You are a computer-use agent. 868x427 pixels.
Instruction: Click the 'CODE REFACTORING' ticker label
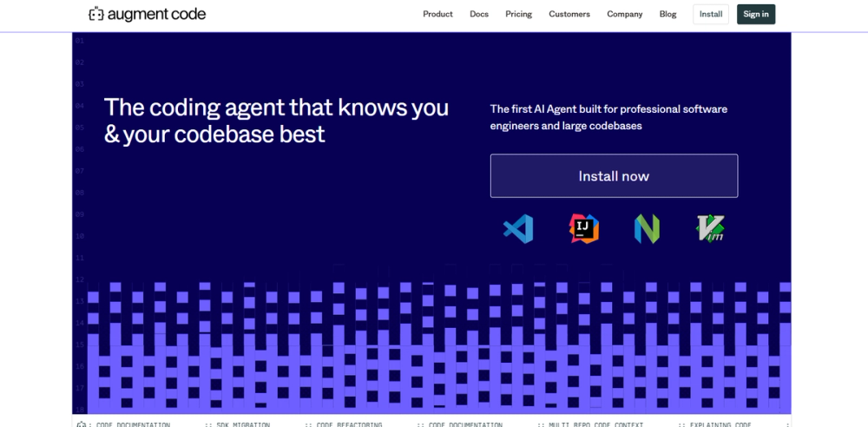(349, 424)
